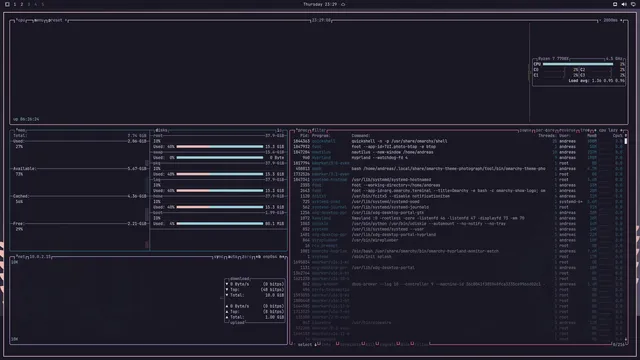The width and height of the screenshot is (640, 360).
Task: Open the tray icon left of the volume speaker
Action: click(615, 4)
